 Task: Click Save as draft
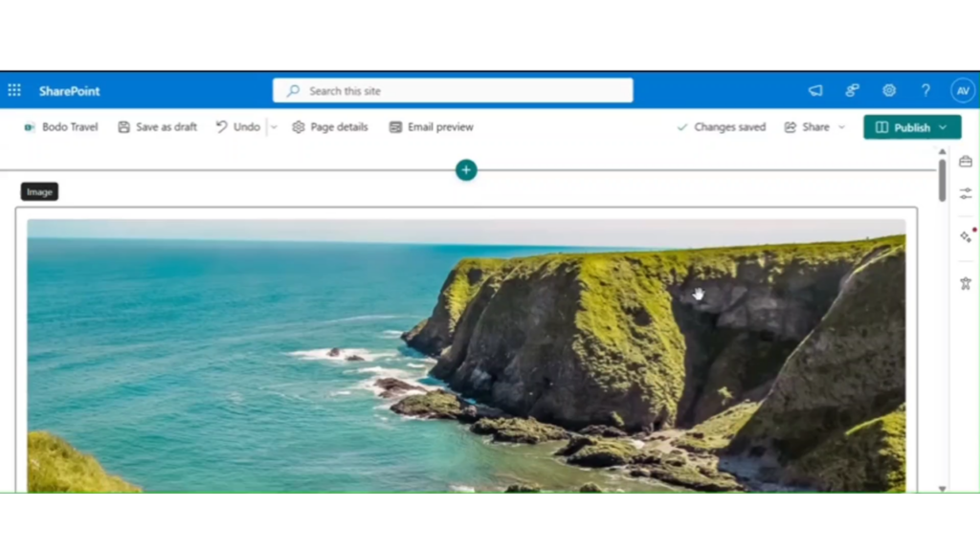(x=158, y=127)
